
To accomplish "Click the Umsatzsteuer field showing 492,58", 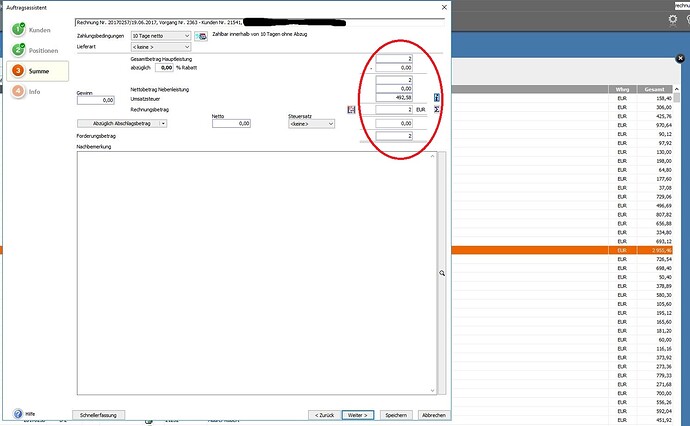I will pyautogui.click(x=394, y=97).
